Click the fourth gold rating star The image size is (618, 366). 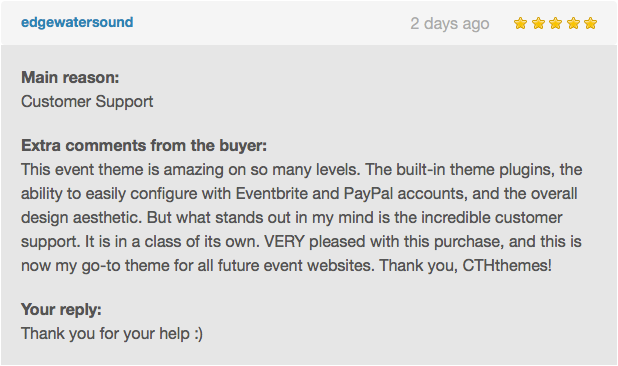(573, 23)
